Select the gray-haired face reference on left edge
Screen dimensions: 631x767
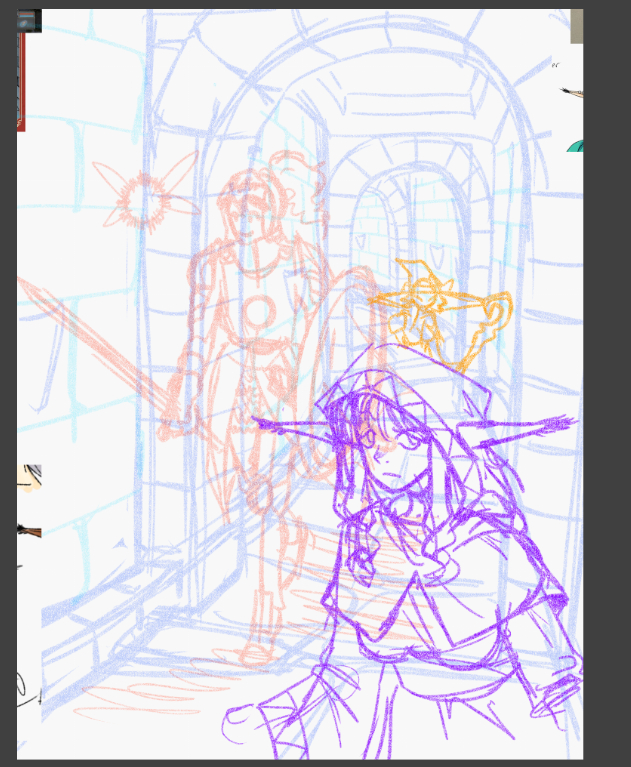point(29,479)
